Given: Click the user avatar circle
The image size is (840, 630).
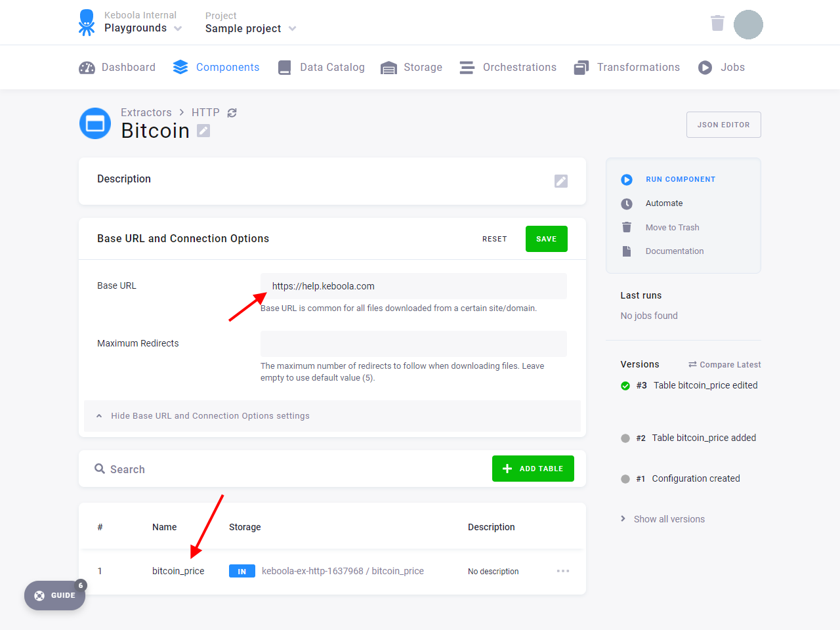Looking at the screenshot, I should [x=748, y=24].
